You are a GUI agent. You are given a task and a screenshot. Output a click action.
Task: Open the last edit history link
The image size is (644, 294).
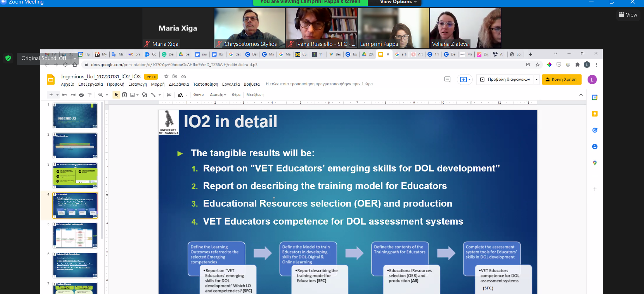pyautogui.click(x=319, y=84)
